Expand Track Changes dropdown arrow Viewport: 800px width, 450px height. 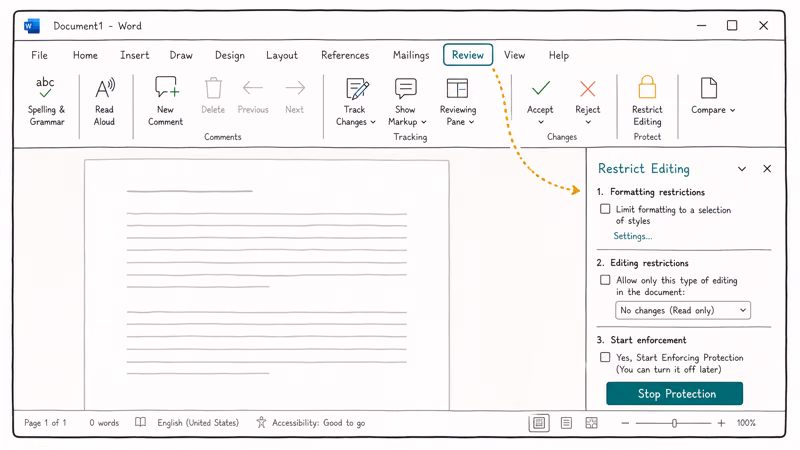click(373, 122)
